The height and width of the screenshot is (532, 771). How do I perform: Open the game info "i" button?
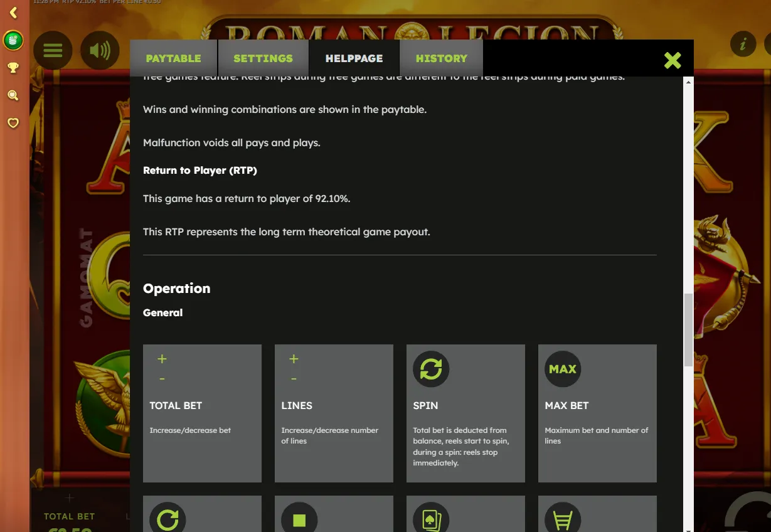[x=743, y=44]
